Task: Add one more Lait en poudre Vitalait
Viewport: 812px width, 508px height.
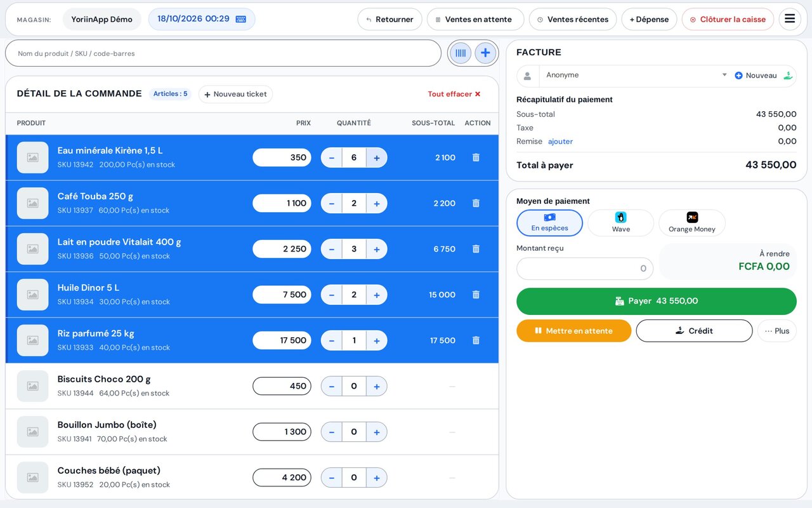Action: (377, 249)
